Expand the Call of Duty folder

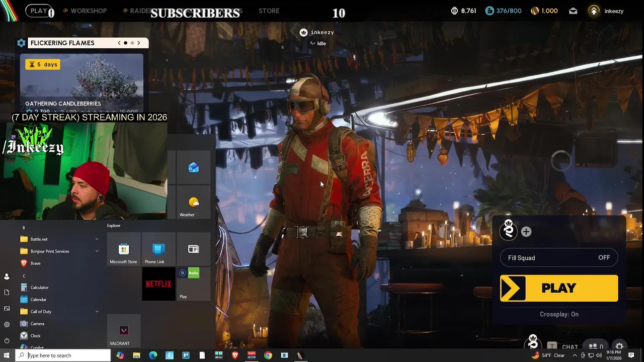(97, 312)
